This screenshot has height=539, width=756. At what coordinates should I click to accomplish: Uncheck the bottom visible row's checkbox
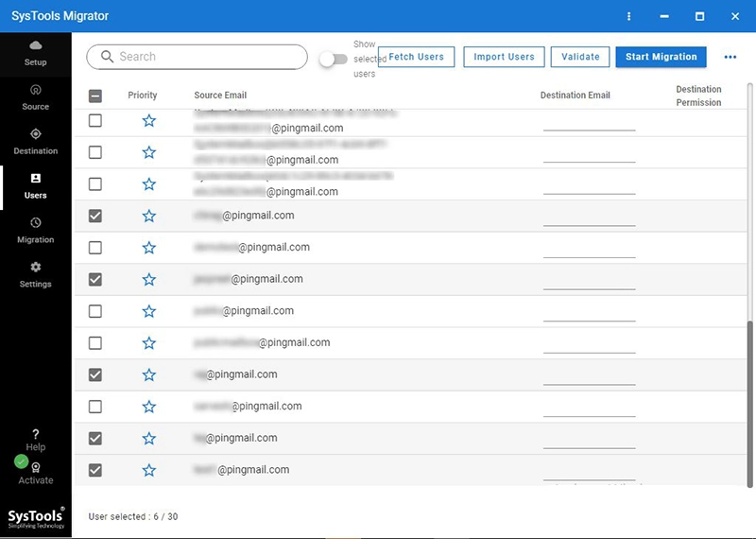(95, 470)
